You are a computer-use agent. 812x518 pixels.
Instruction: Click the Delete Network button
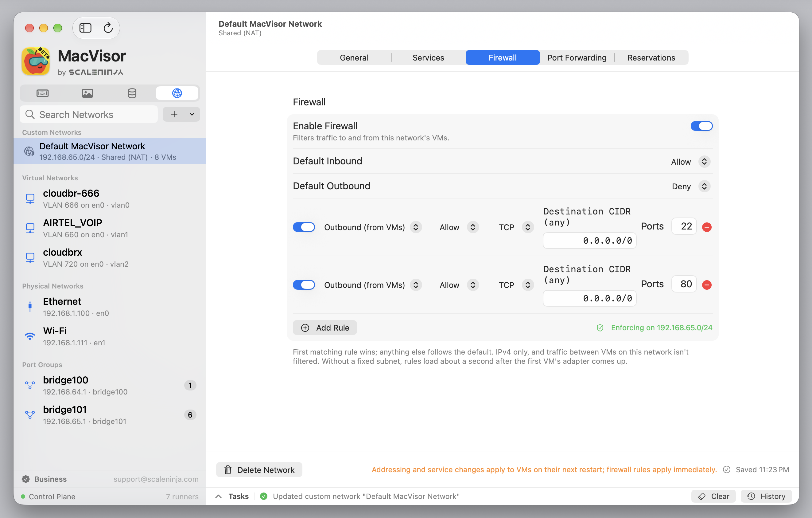point(259,469)
